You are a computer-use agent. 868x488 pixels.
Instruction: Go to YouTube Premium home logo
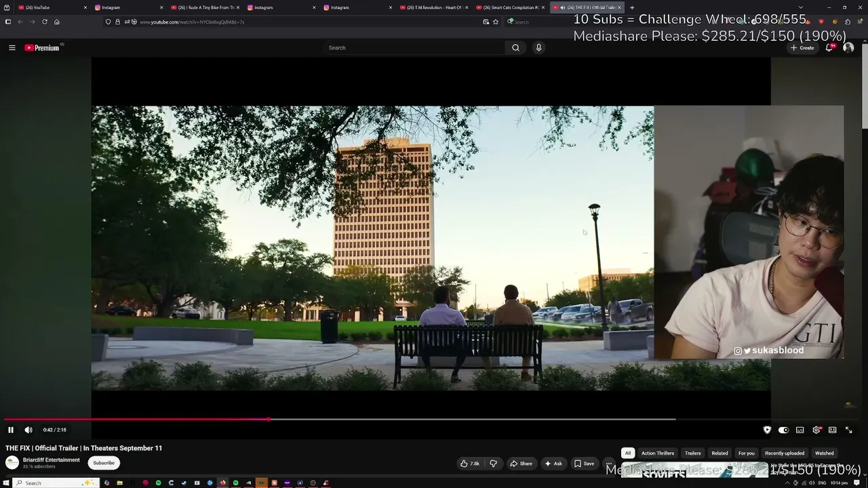(42, 48)
